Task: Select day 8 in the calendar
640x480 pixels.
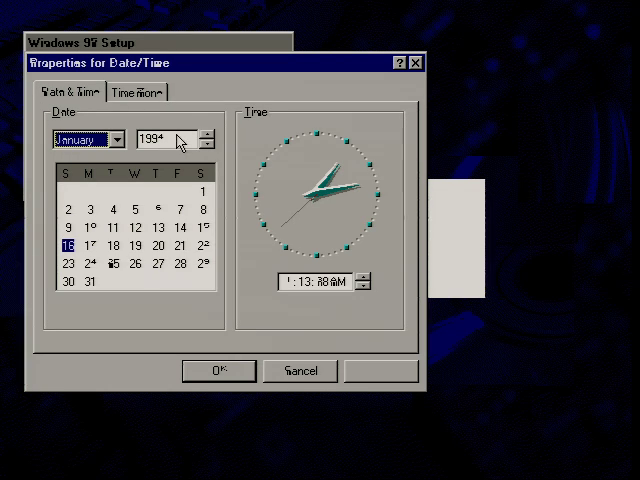Action: pos(203,209)
